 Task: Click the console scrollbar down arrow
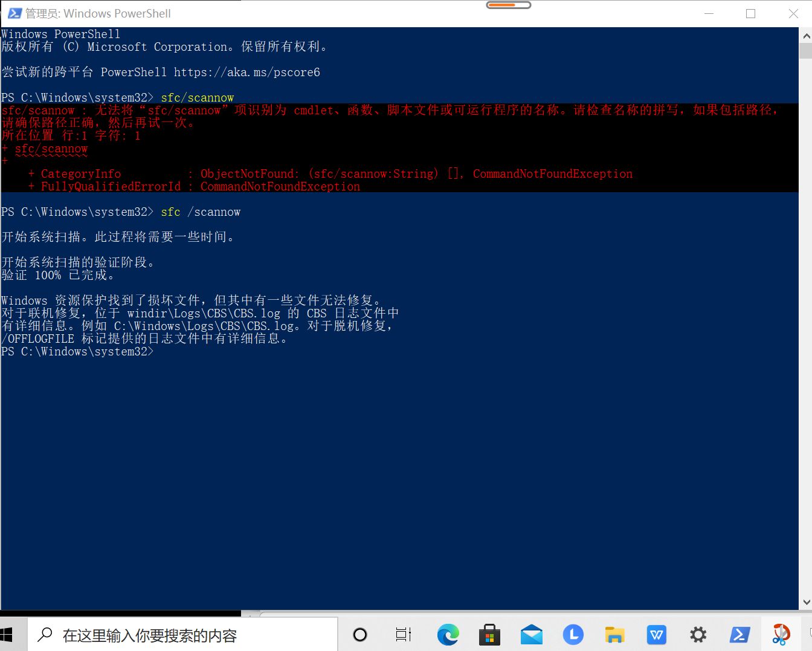[x=806, y=602]
